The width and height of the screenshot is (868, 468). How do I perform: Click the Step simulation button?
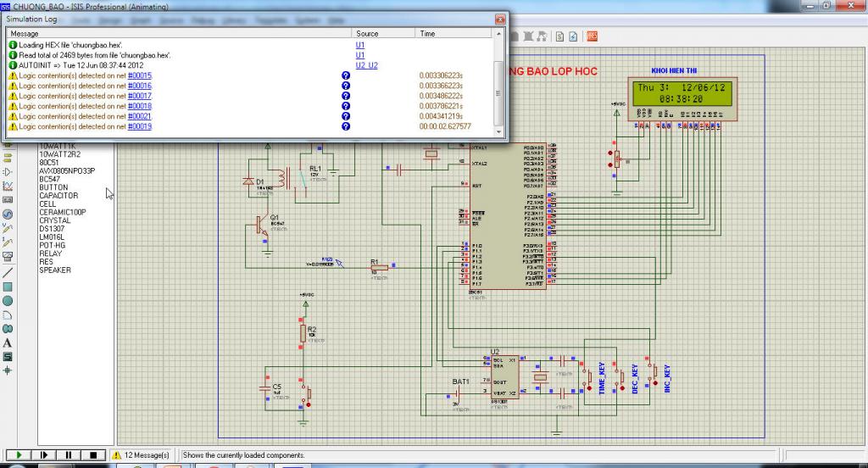click(44, 455)
